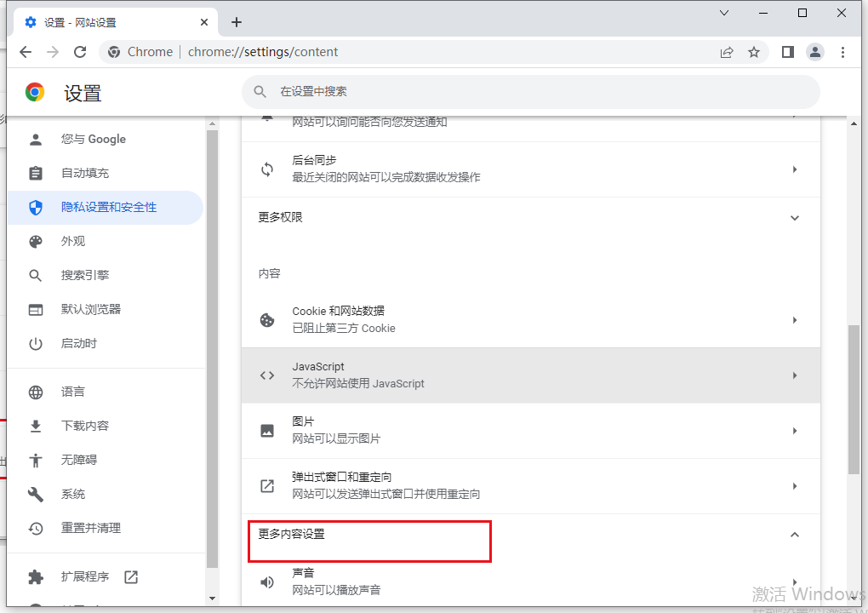Click the 在设置中搜索 search field
868x613 pixels.
point(530,92)
